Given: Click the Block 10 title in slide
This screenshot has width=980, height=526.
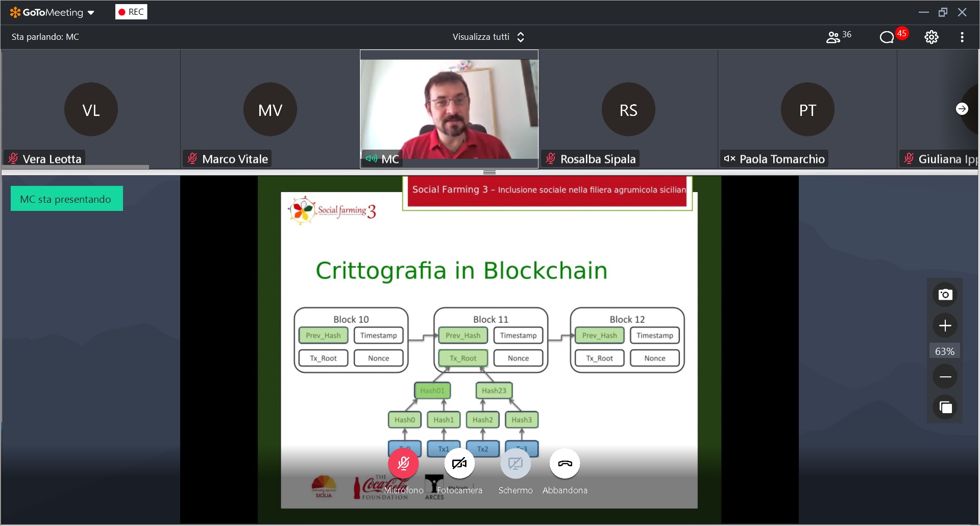Looking at the screenshot, I should pos(351,319).
